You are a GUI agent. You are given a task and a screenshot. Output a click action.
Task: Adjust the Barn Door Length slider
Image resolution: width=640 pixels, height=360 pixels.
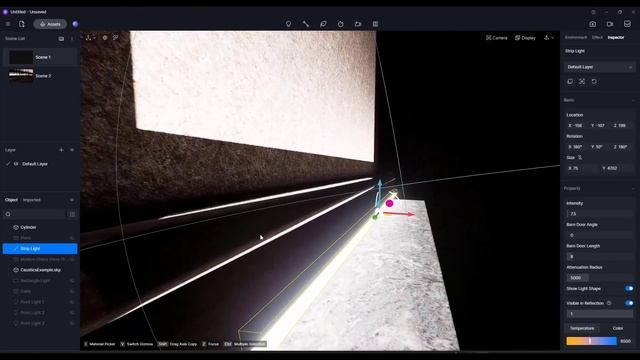[x=599, y=256]
